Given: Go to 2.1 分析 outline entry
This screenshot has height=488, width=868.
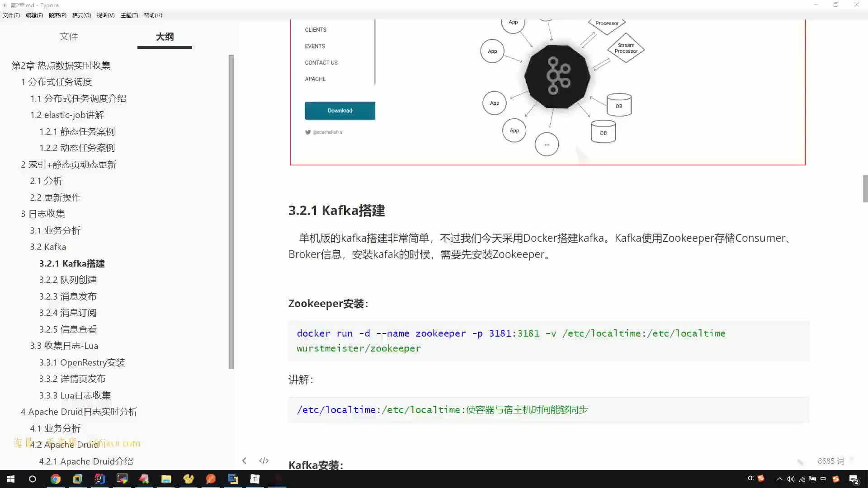Looking at the screenshot, I should tap(46, 181).
